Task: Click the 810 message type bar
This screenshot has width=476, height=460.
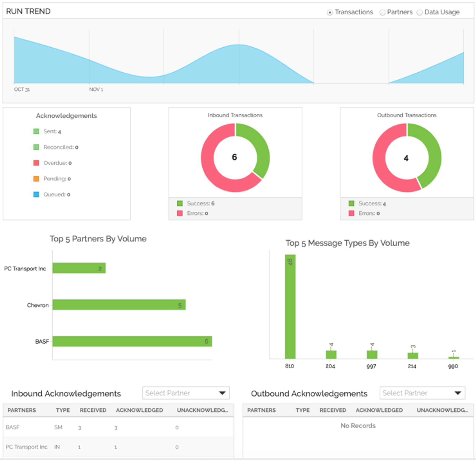Action: click(290, 306)
